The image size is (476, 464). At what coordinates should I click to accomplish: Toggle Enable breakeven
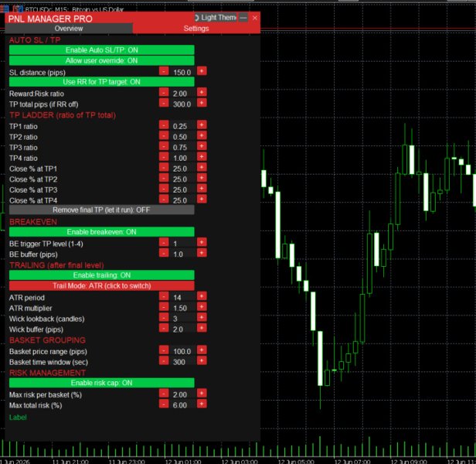(x=102, y=232)
